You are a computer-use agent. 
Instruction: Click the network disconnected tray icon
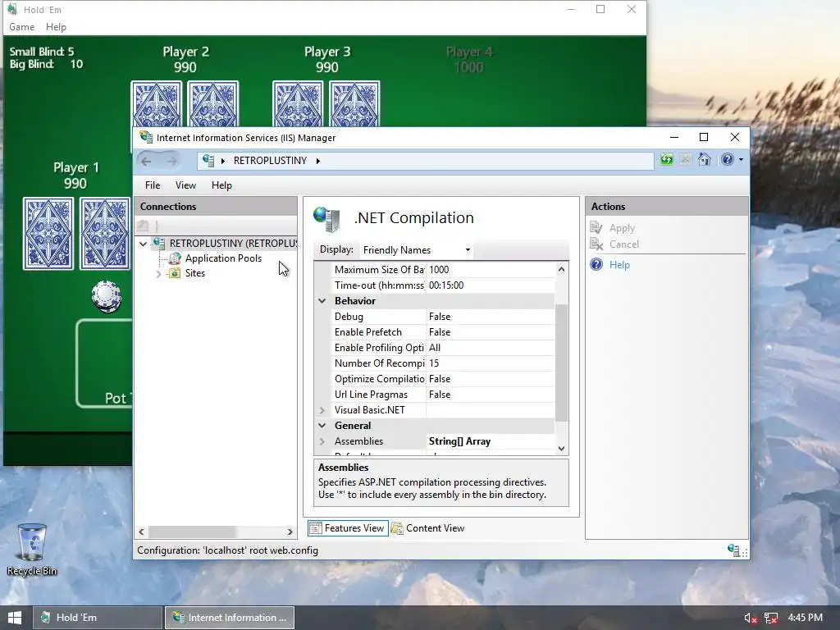771,619
